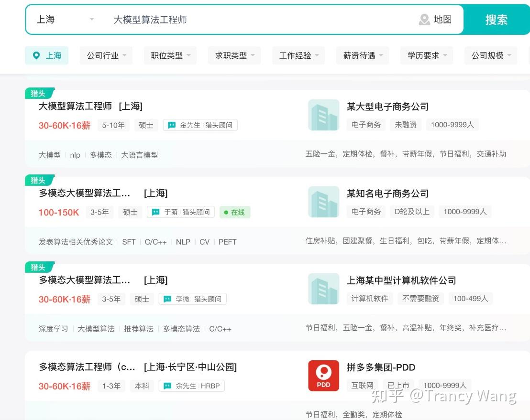Click 猎头 badge on 100-150K job card
The image size is (530, 420).
coord(39,180)
